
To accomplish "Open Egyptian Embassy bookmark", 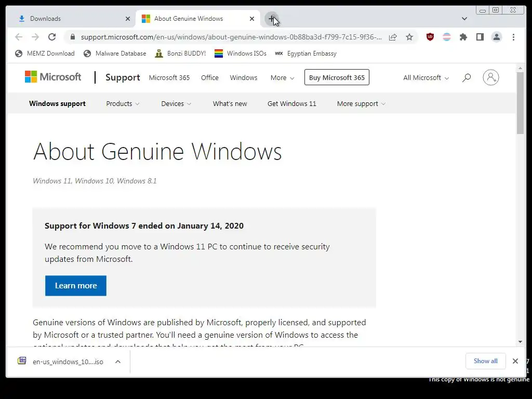I will point(305,54).
